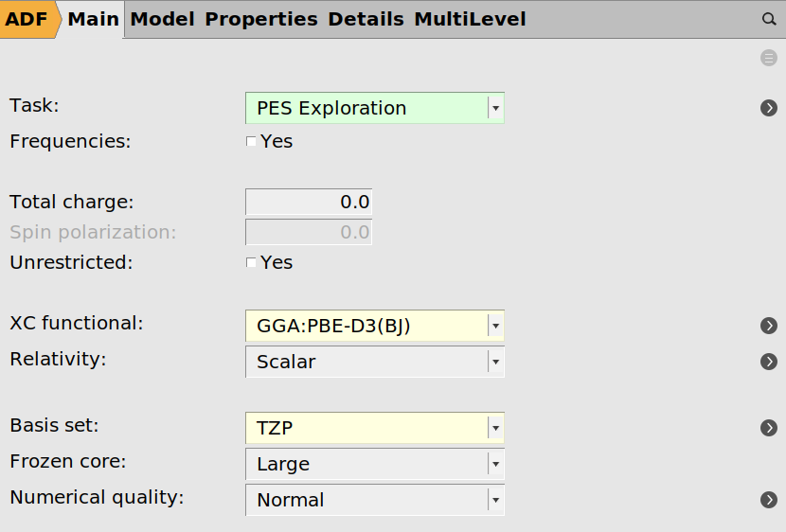Open XC functional details arrow

(769, 326)
